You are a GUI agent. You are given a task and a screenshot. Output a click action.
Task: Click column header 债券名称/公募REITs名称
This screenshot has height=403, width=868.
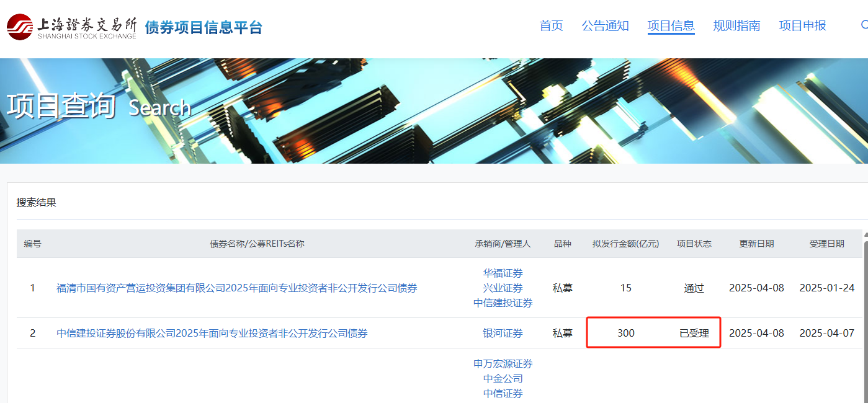coord(257,244)
